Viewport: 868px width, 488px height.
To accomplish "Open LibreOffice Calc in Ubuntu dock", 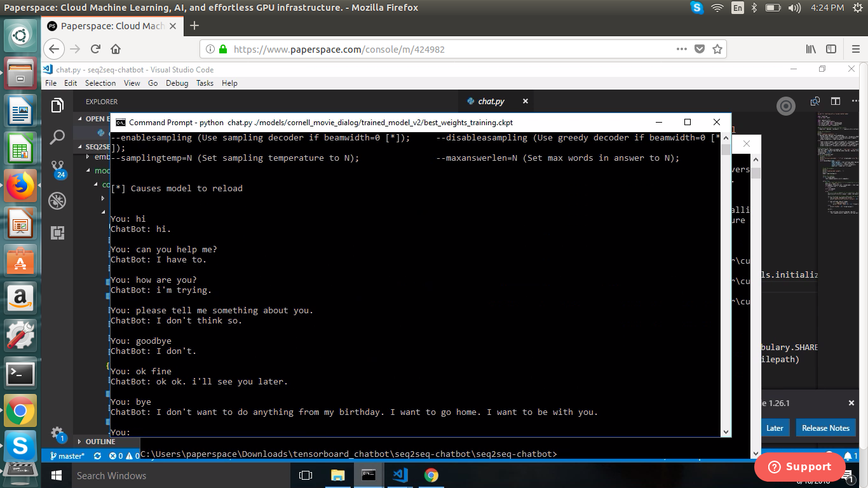I will tap(20, 149).
